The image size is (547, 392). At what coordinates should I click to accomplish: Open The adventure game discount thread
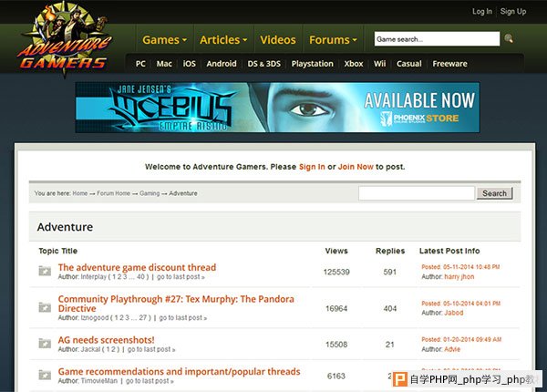(x=137, y=267)
